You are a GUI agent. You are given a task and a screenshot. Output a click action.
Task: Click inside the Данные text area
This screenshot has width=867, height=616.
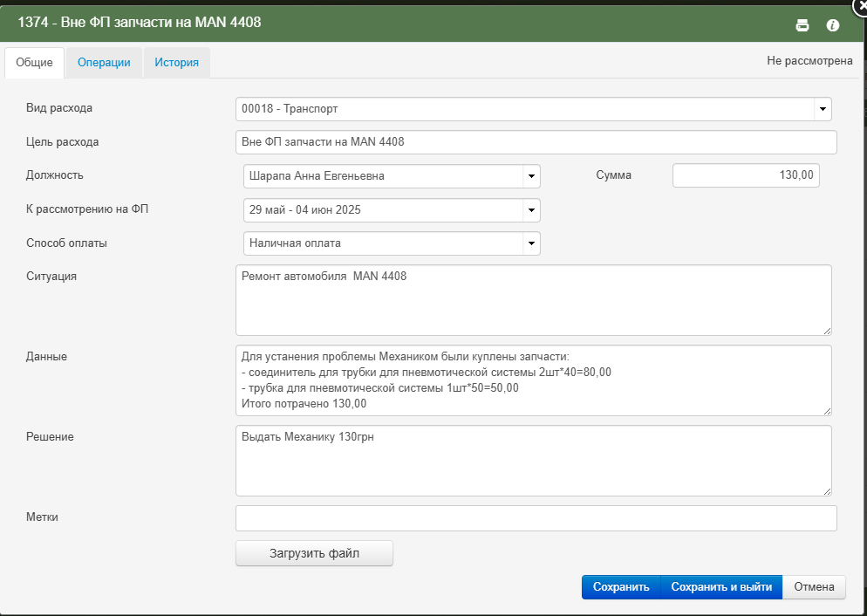pyautogui.click(x=534, y=380)
